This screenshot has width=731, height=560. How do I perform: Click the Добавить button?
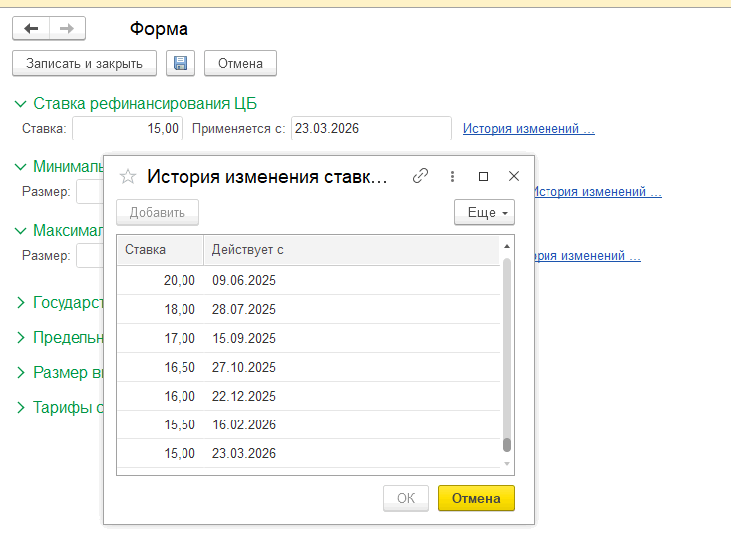pyautogui.click(x=158, y=213)
